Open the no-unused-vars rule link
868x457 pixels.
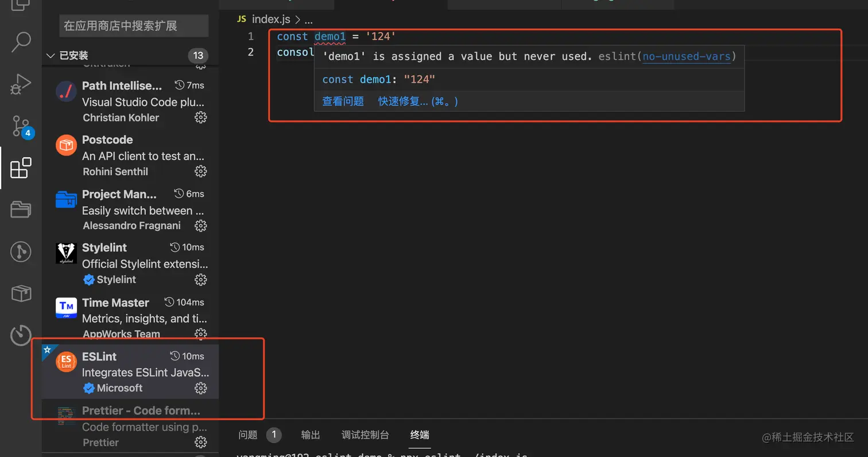pyautogui.click(x=686, y=56)
